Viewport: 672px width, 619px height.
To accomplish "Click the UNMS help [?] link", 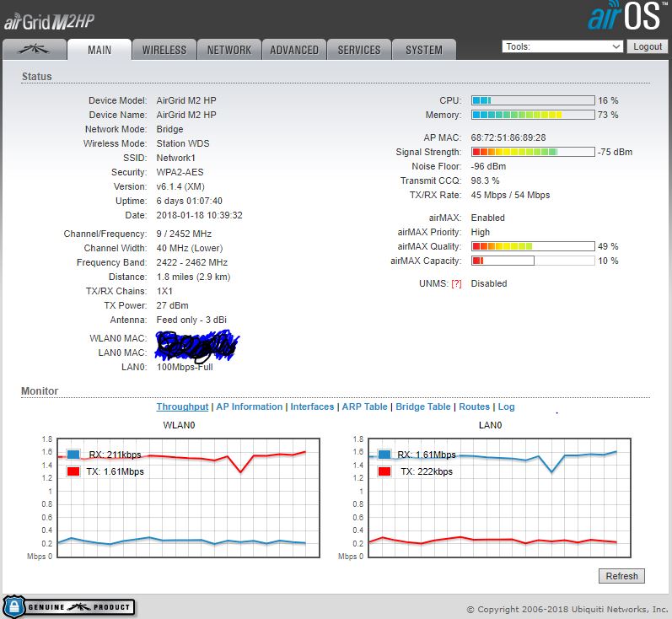I will pos(456,284).
